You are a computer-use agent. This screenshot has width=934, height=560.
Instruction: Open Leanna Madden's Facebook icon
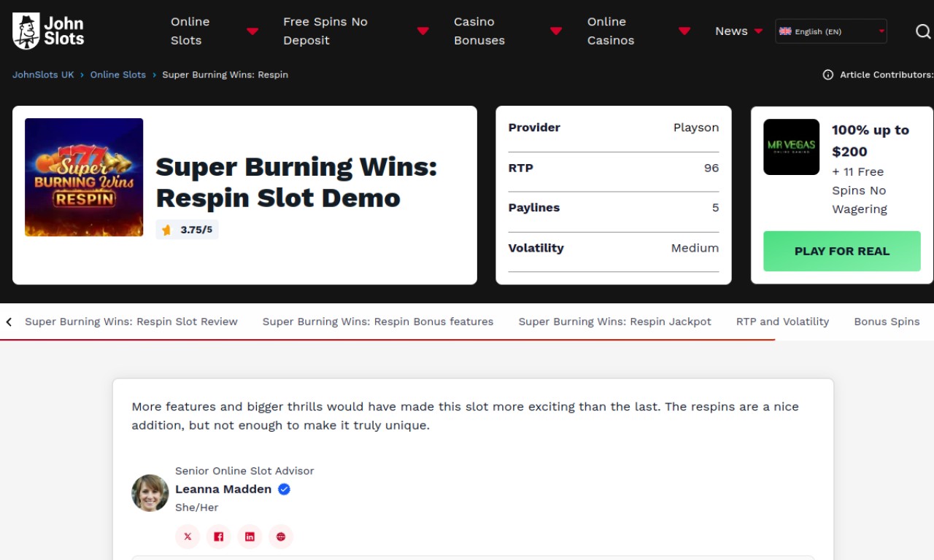tap(218, 537)
